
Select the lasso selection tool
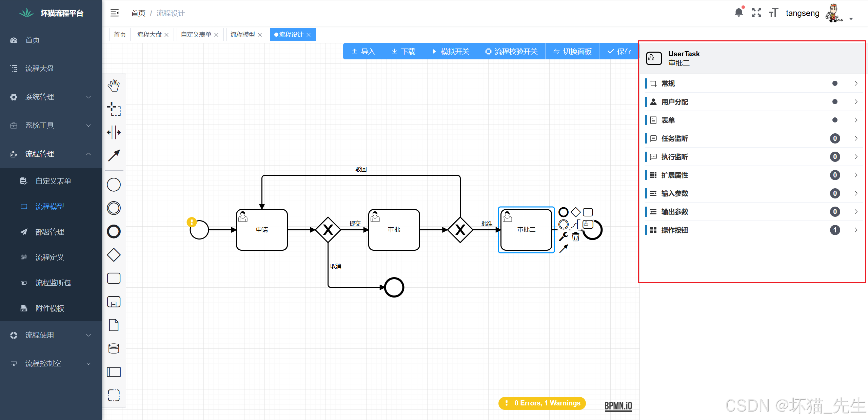114,109
